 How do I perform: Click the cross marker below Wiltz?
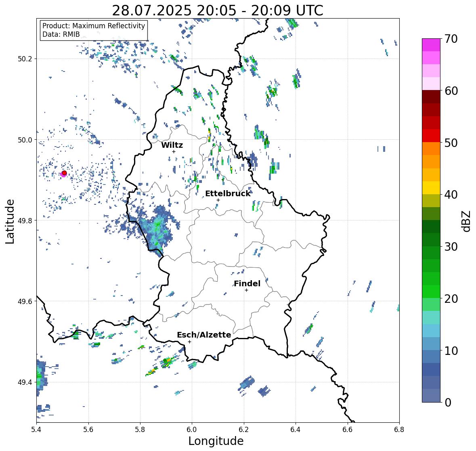174,151
